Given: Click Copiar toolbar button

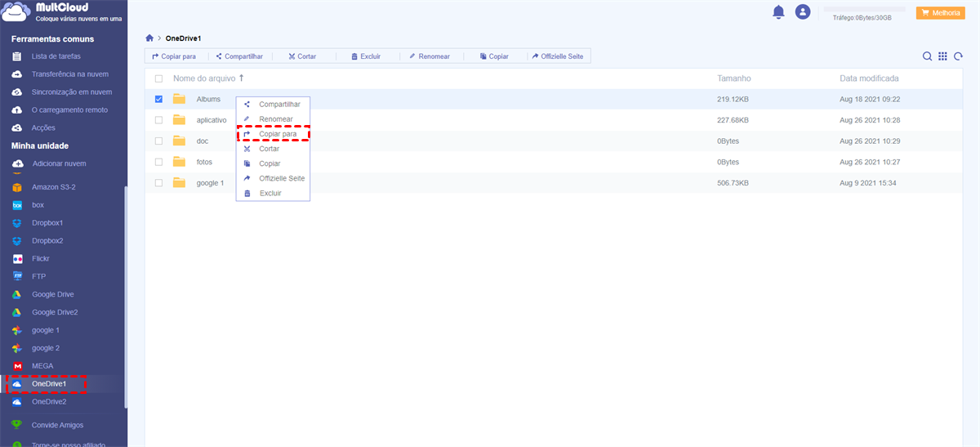Looking at the screenshot, I should pos(494,56).
